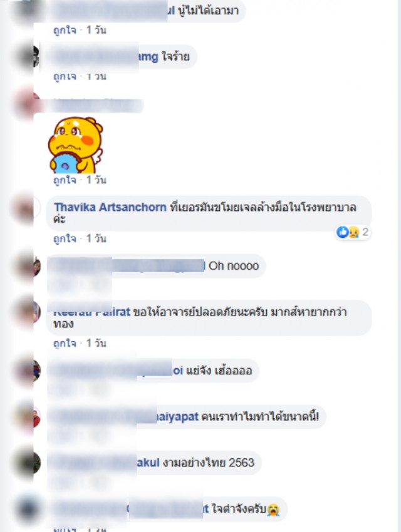Like the topmost comment ending in ไม่ได้เอามา
401x532 pixels.
click(x=65, y=30)
